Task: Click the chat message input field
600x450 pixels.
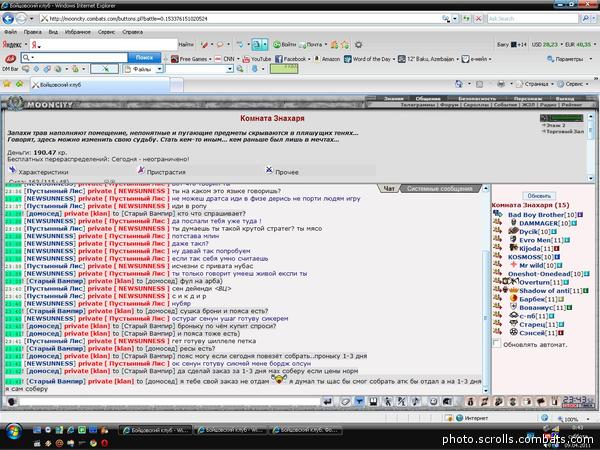Action: tap(170, 401)
